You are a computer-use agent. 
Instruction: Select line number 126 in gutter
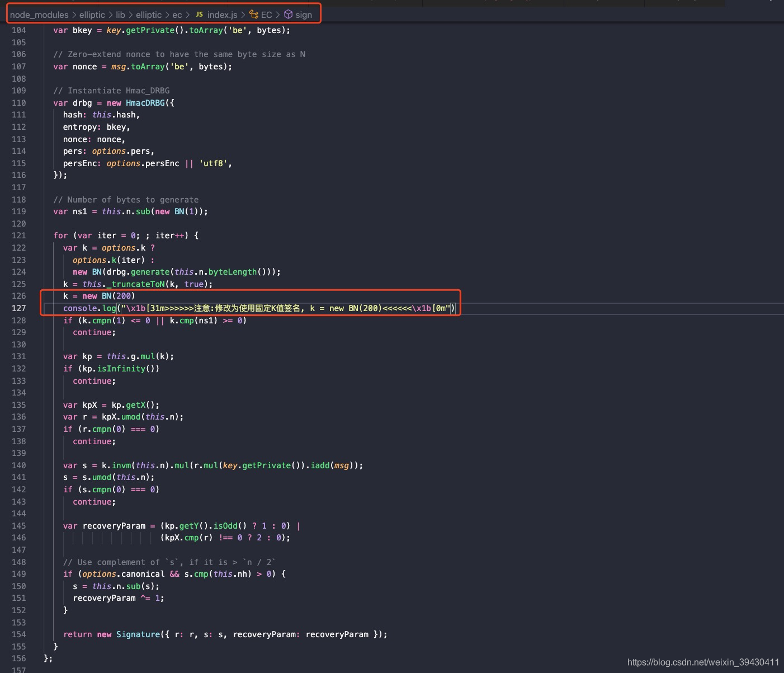19,296
